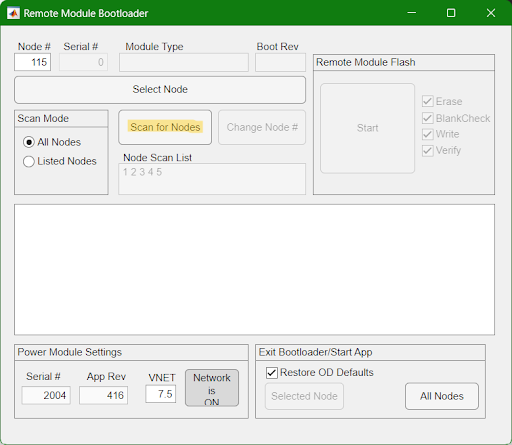Click the Node # input field

click(33, 62)
